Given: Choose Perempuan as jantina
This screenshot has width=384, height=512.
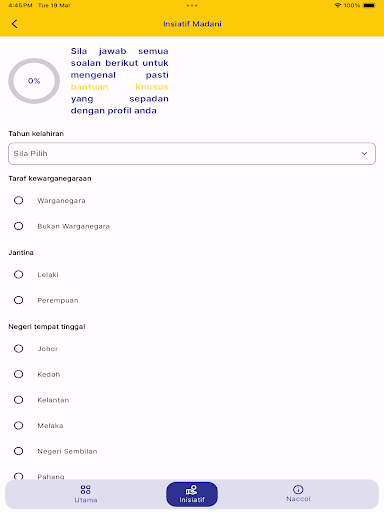Looking at the screenshot, I should [x=19, y=300].
